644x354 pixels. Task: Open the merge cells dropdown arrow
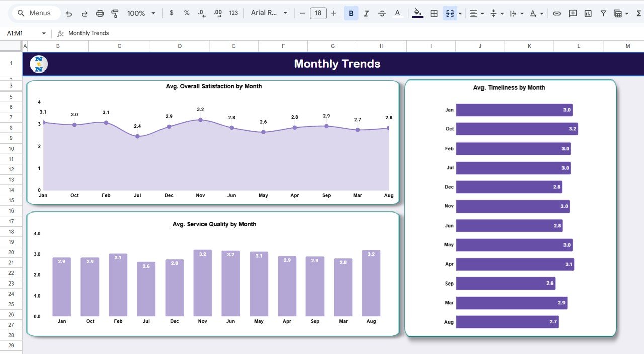[460, 13]
